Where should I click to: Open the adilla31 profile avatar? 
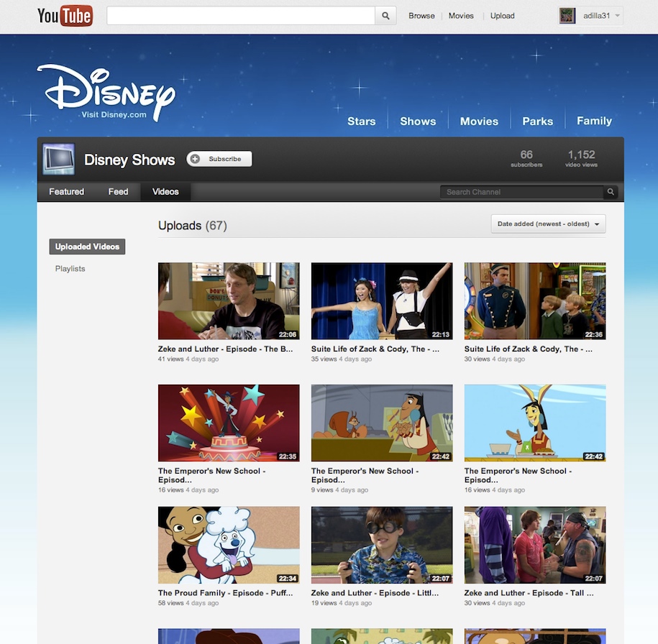567,16
